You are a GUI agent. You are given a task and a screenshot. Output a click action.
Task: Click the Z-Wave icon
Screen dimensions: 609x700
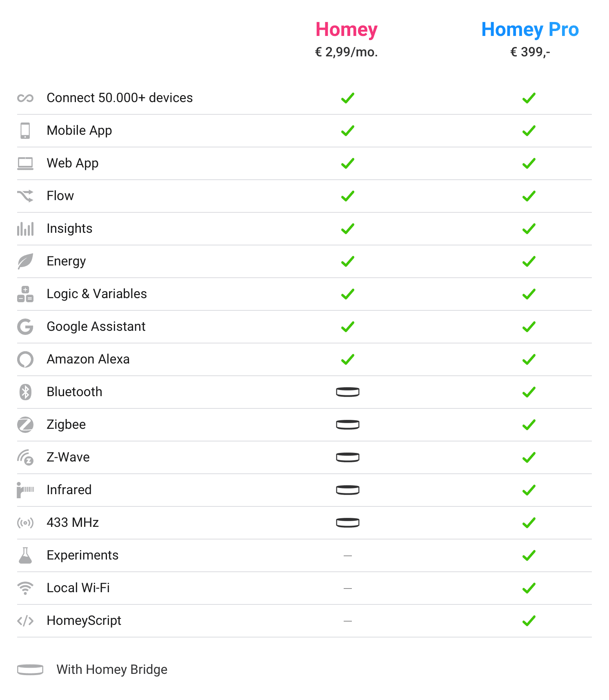pyautogui.click(x=25, y=457)
